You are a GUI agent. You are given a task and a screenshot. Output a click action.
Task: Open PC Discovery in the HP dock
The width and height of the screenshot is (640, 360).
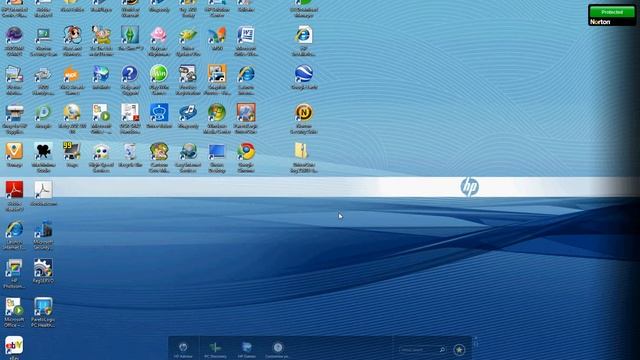click(215, 349)
